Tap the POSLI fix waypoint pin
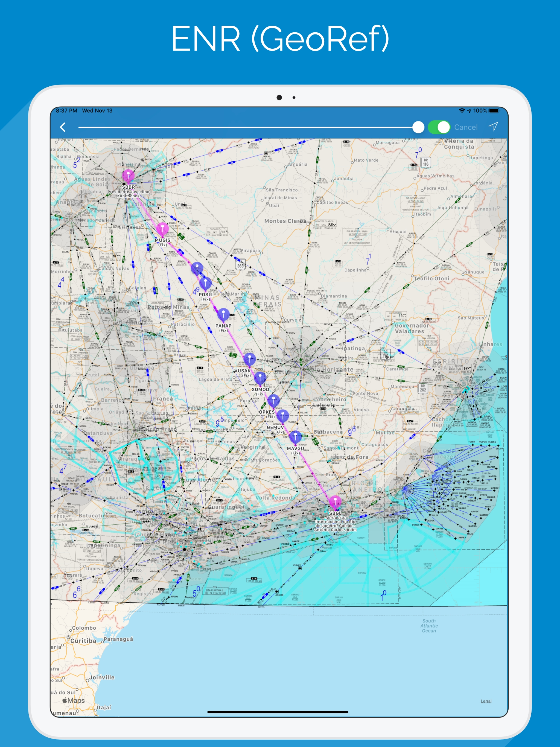Image resolution: width=560 pixels, height=747 pixels. click(205, 283)
